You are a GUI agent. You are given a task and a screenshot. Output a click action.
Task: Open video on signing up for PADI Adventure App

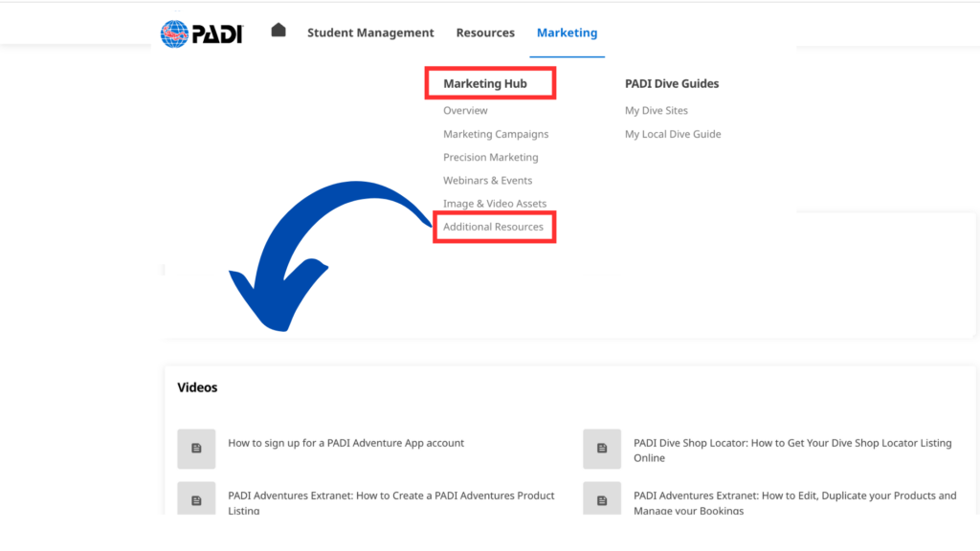coord(345,443)
